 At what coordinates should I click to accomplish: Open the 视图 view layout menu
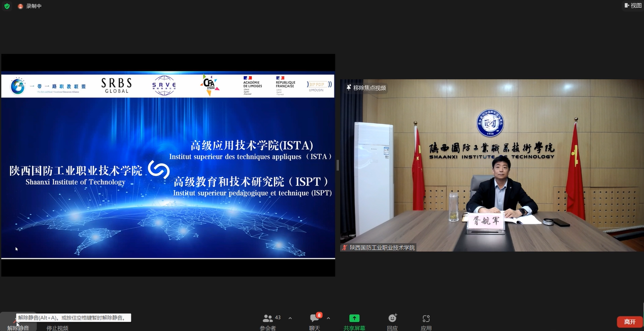[x=632, y=6]
